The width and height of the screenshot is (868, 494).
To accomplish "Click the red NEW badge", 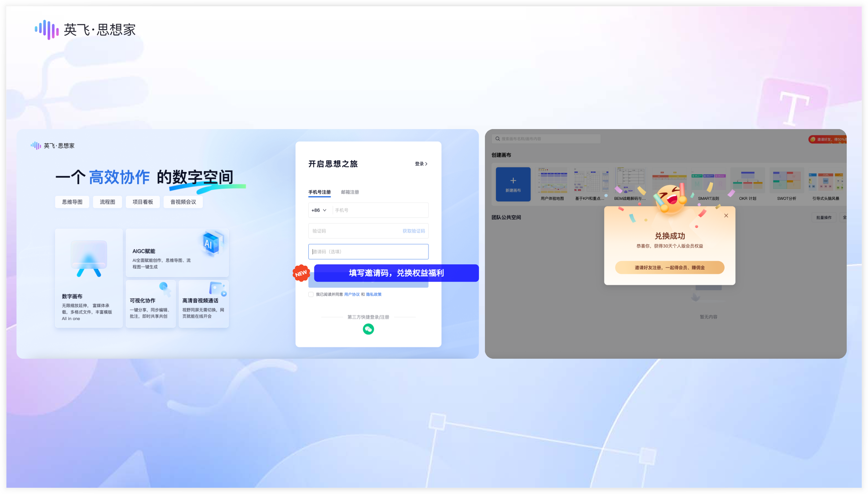I will click(301, 273).
